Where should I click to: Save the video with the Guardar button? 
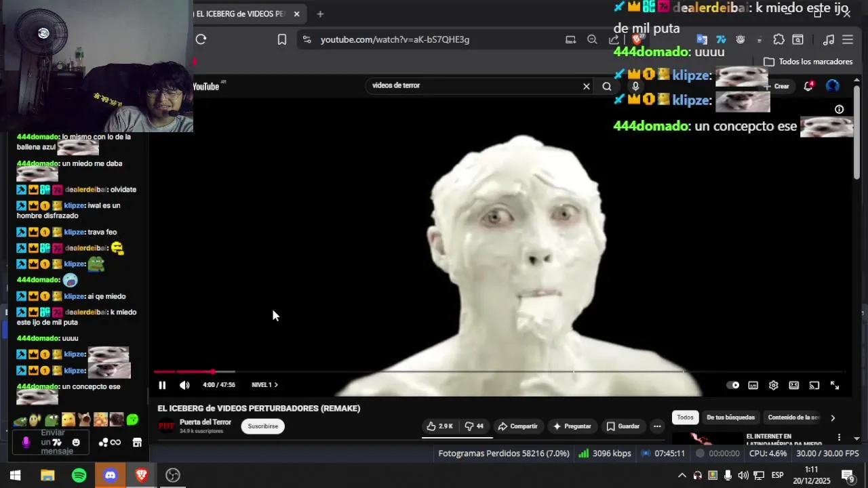[x=623, y=426]
